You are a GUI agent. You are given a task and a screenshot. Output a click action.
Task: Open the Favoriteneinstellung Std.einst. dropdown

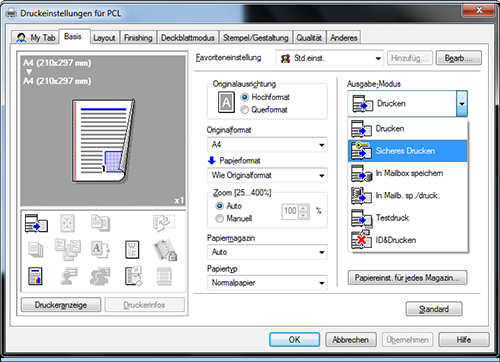[x=330, y=58]
